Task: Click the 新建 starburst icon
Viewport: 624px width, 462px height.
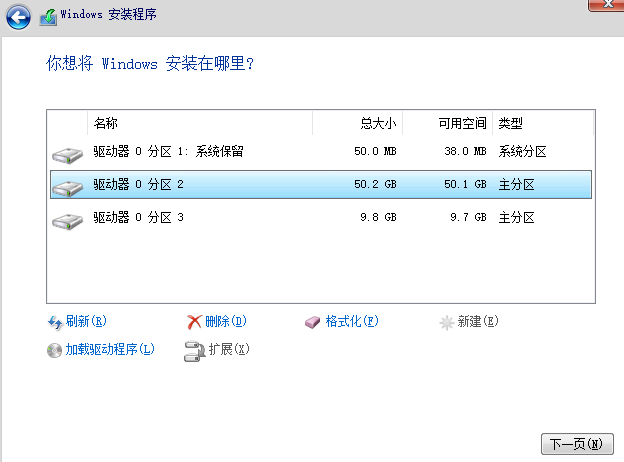Action: click(x=446, y=322)
